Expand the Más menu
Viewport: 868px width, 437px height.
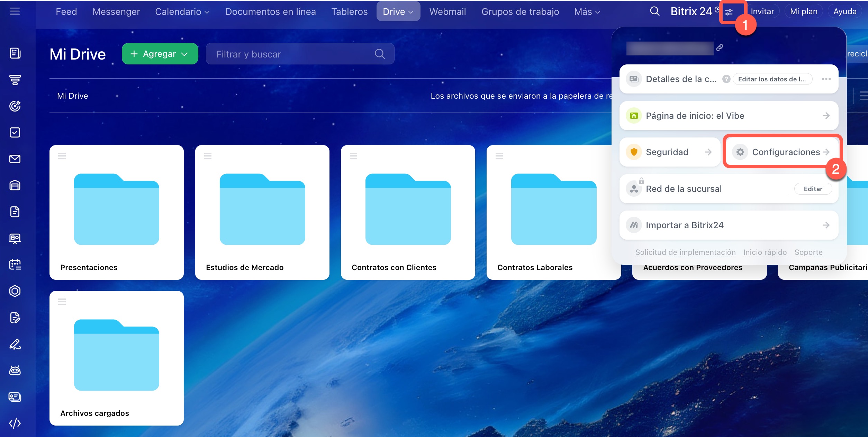click(x=587, y=12)
